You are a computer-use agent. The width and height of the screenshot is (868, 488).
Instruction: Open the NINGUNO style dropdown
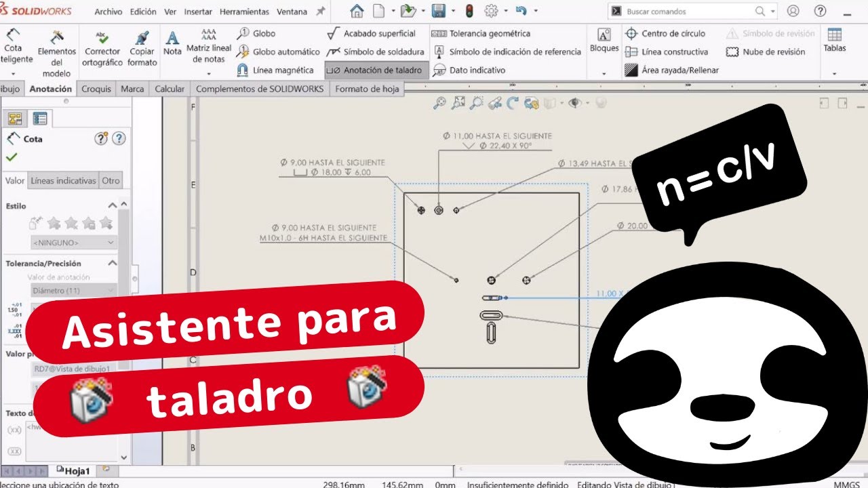coord(74,242)
